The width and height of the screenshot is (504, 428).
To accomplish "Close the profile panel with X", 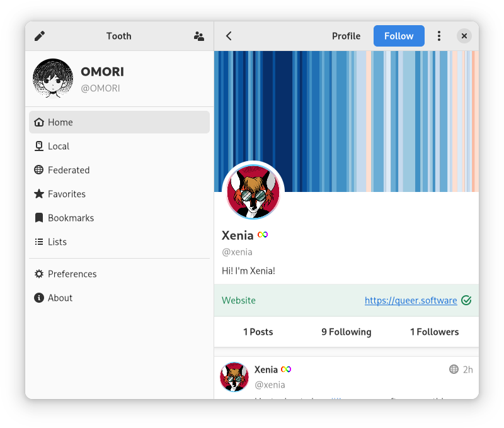I will coord(464,36).
